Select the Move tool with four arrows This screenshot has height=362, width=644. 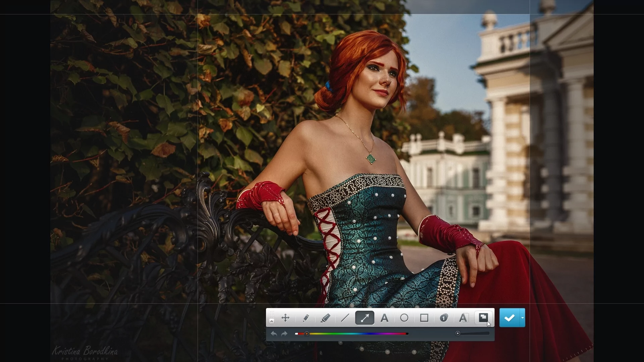(285, 318)
